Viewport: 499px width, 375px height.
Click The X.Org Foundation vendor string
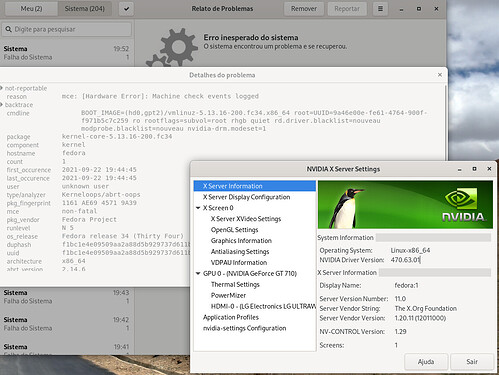click(426, 308)
